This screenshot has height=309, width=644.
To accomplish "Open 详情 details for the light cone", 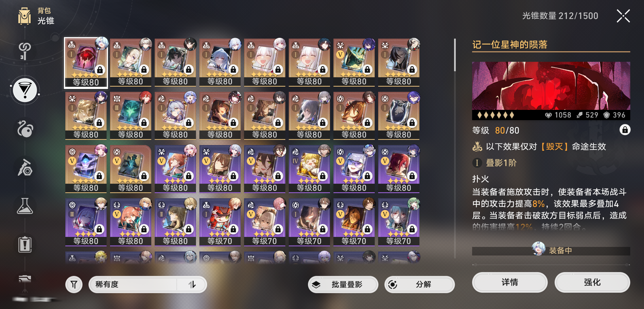I will coord(510,282).
